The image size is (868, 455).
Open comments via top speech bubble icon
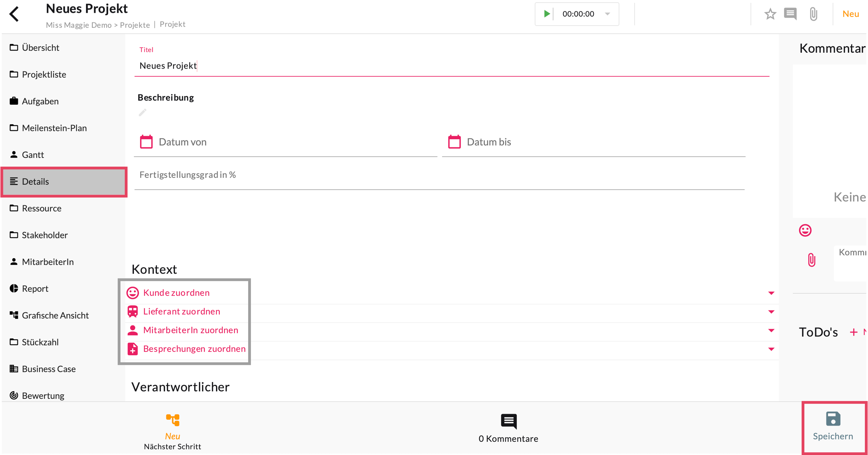(790, 14)
